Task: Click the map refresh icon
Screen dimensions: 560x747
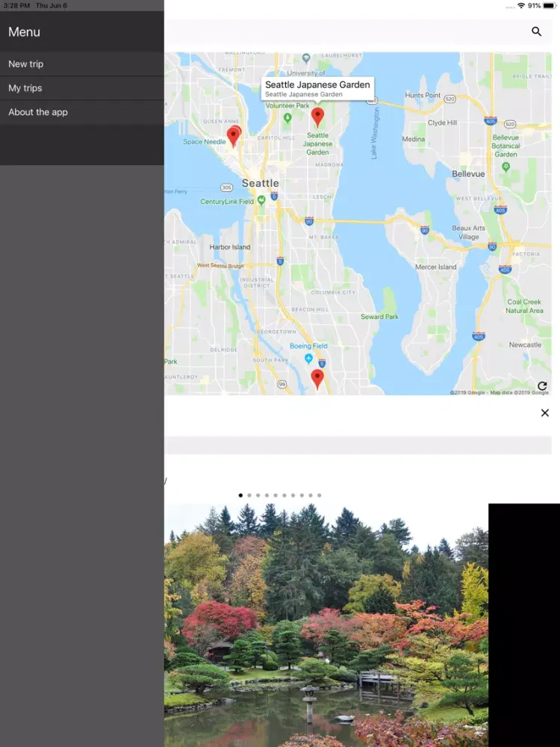Action: (x=542, y=385)
